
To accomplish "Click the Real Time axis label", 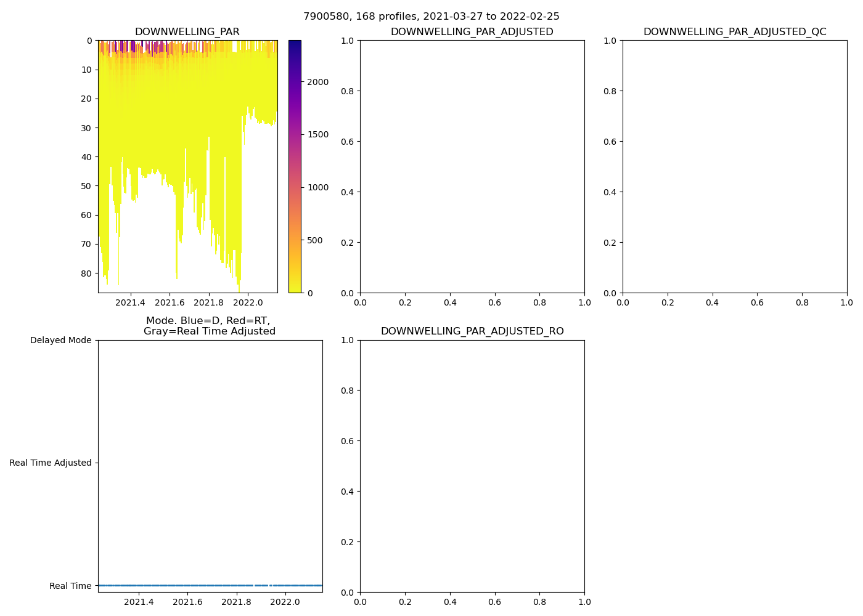I will point(70,586).
